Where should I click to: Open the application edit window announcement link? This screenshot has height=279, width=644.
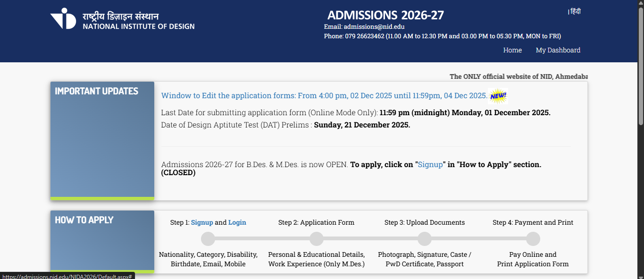click(324, 96)
